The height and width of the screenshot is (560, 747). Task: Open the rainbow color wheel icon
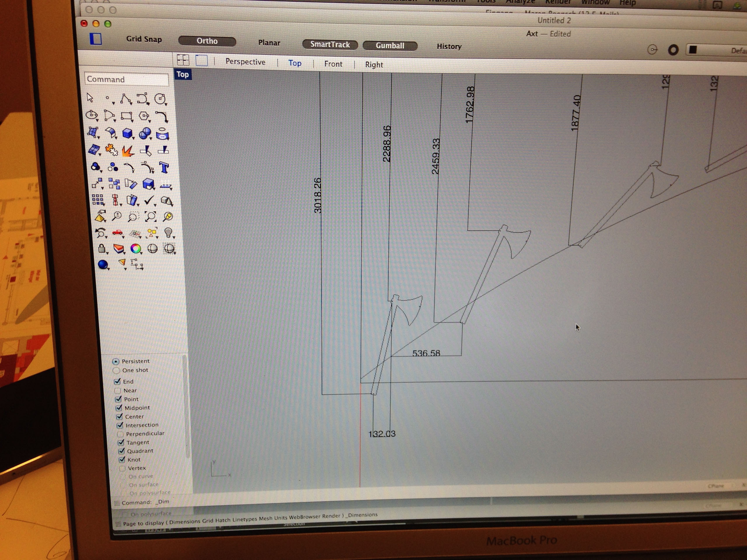click(x=136, y=249)
